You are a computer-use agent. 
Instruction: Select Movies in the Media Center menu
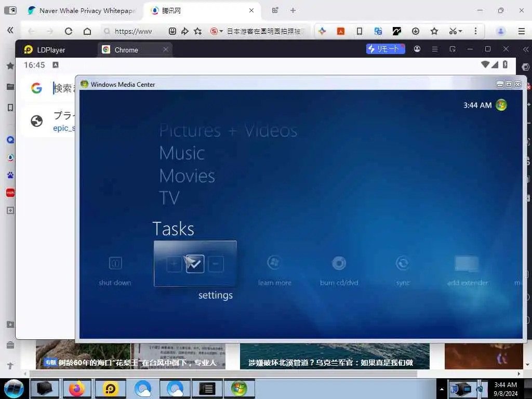[187, 176]
